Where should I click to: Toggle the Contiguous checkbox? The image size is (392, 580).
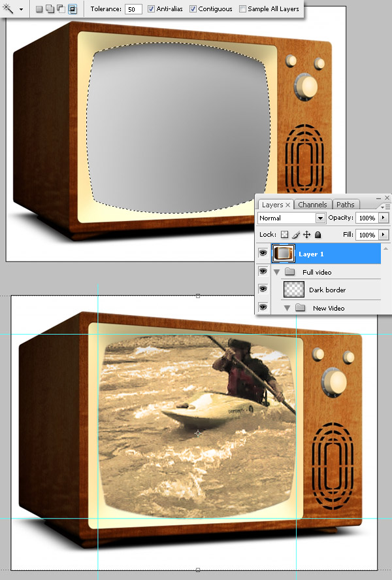coord(193,9)
